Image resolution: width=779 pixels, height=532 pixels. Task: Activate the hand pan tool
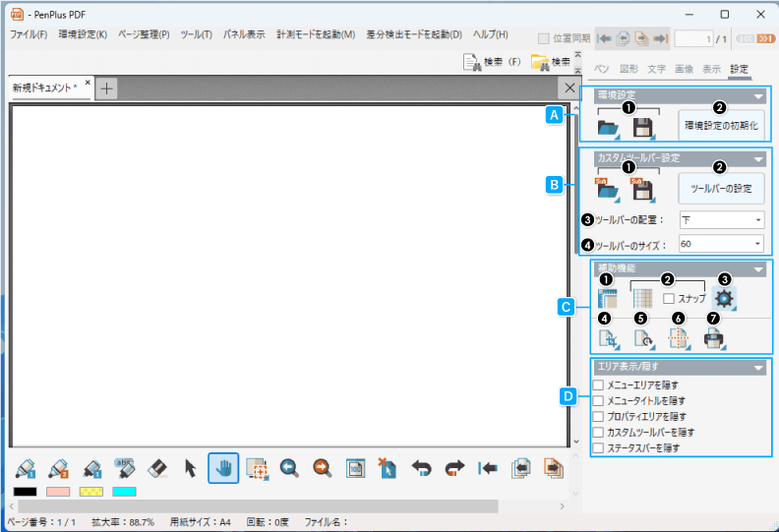click(x=223, y=468)
